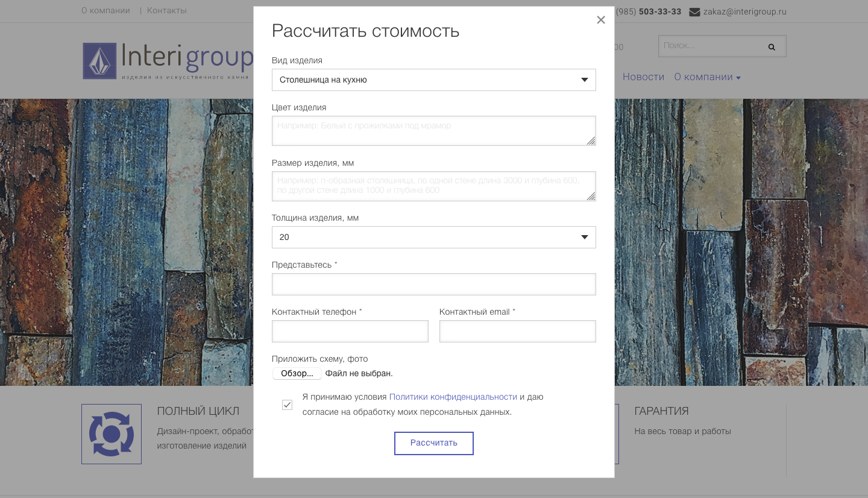Focus the Поиск search field
The width and height of the screenshot is (868, 498).
point(711,46)
